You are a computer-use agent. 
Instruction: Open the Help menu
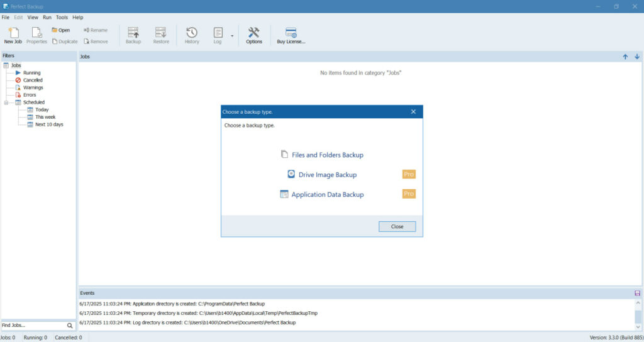(x=77, y=17)
